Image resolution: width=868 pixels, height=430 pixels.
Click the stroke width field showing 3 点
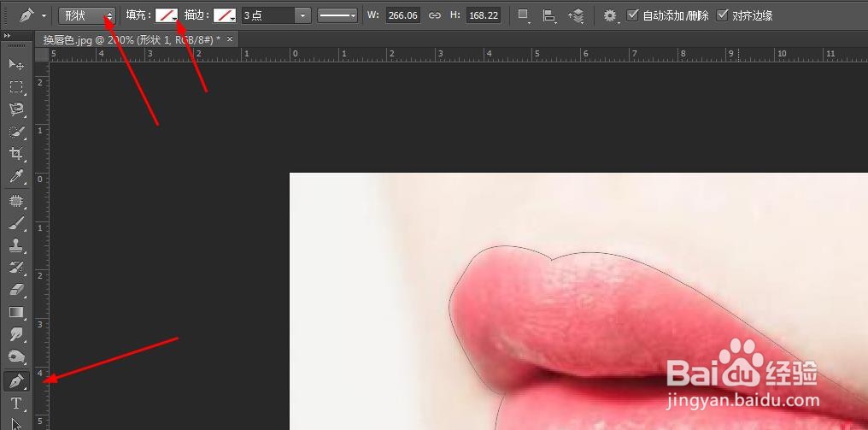pyautogui.click(x=267, y=15)
